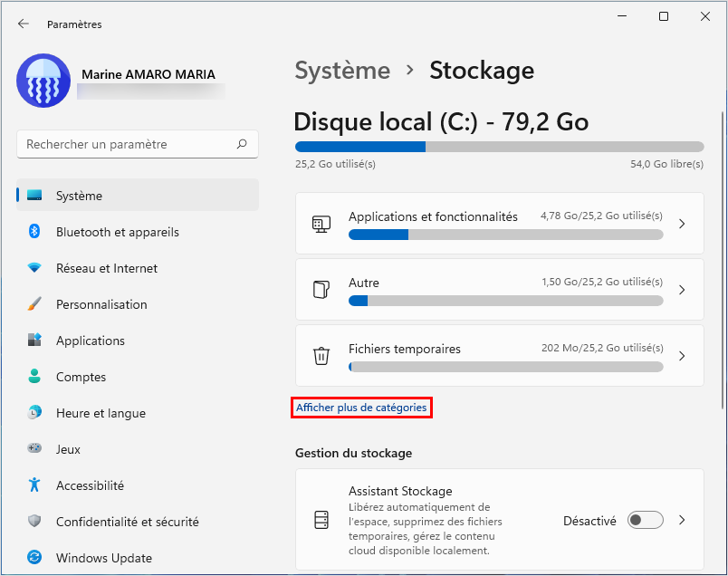Open Bluetooth et appareils via its icon
728x576 pixels.
[x=34, y=231]
